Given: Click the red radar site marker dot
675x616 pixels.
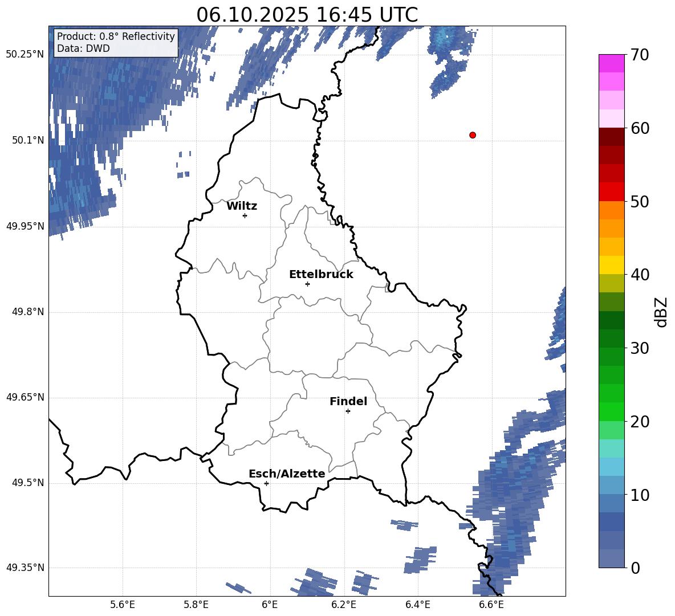Looking at the screenshot, I should coord(473,135).
